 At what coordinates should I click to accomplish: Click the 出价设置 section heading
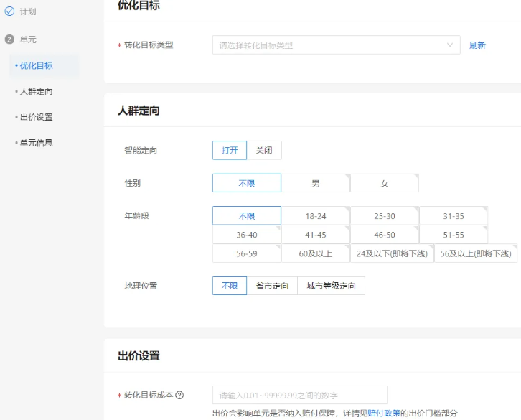point(139,355)
